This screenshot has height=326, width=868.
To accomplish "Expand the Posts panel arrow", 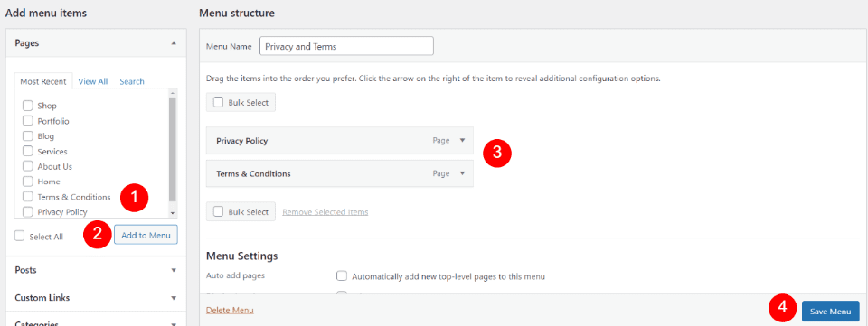I will 174,270.
